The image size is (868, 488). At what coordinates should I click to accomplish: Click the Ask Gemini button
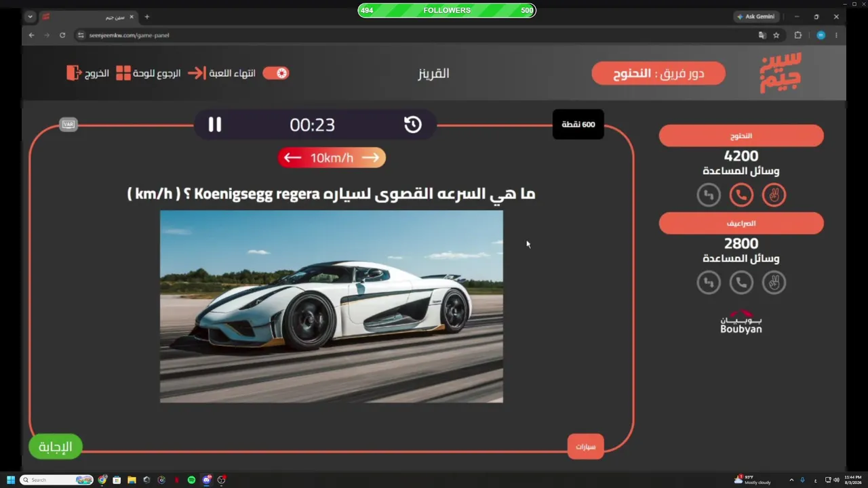tap(757, 17)
